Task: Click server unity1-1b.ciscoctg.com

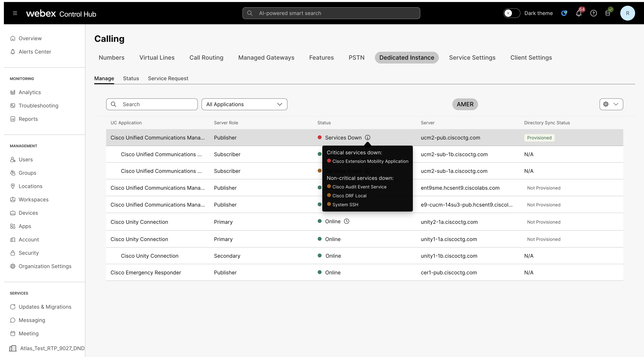Action: pos(449,256)
